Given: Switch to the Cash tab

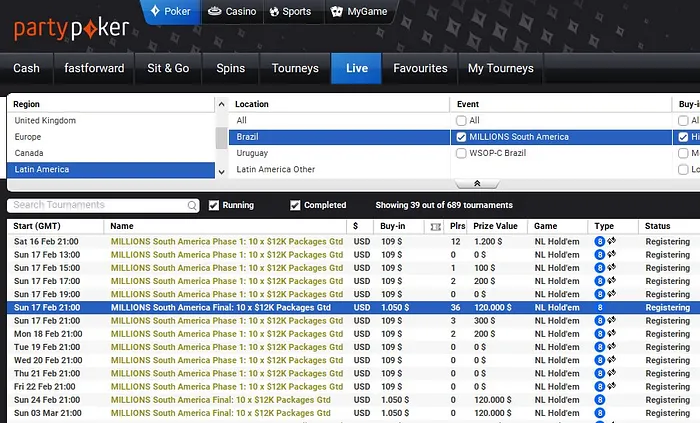Looking at the screenshot, I should tap(26, 68).
